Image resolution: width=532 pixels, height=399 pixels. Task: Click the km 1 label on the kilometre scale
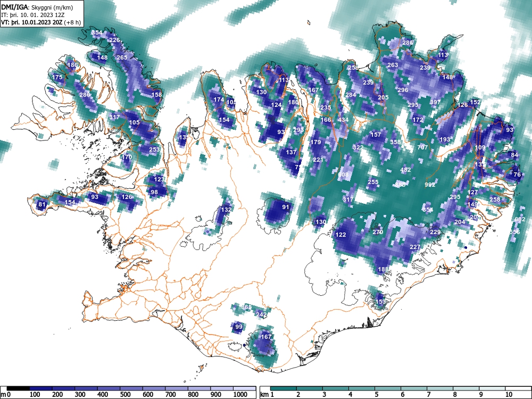coord(268,395)
